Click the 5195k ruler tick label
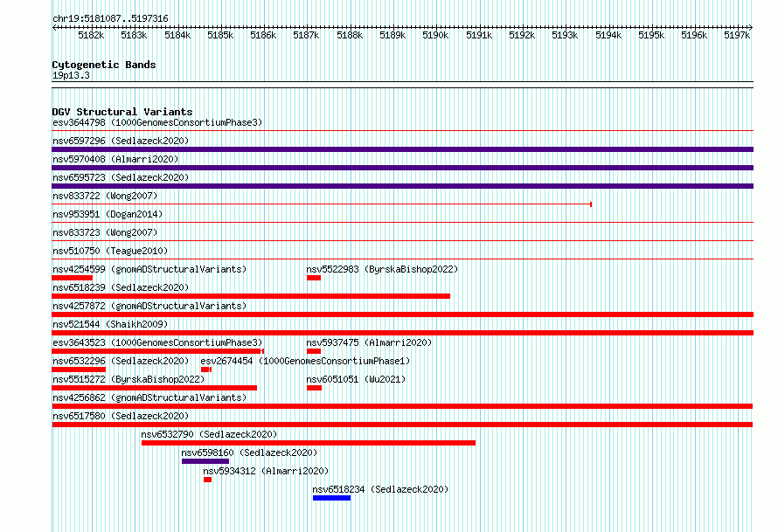The width and height of the screenshot is (778, 532). (651, 35)
